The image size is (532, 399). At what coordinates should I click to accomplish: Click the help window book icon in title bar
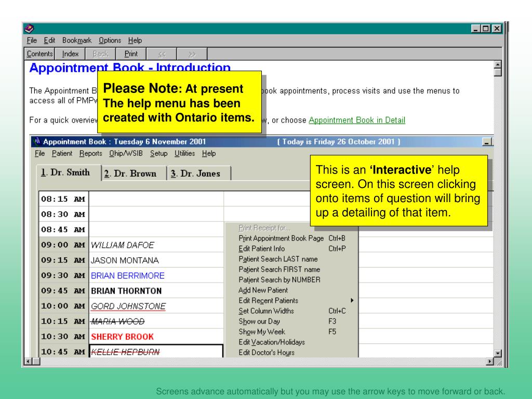29,29
